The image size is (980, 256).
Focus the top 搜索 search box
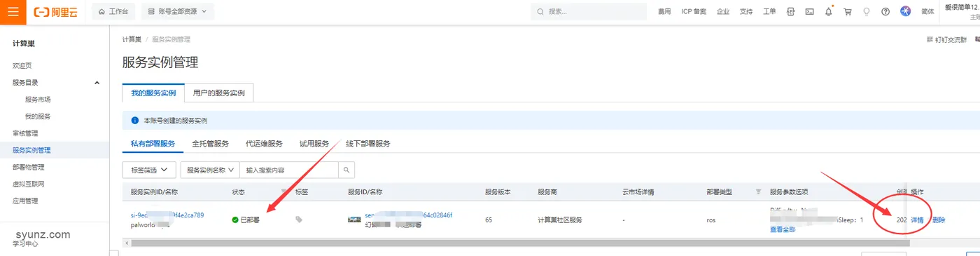click(589, 12)
